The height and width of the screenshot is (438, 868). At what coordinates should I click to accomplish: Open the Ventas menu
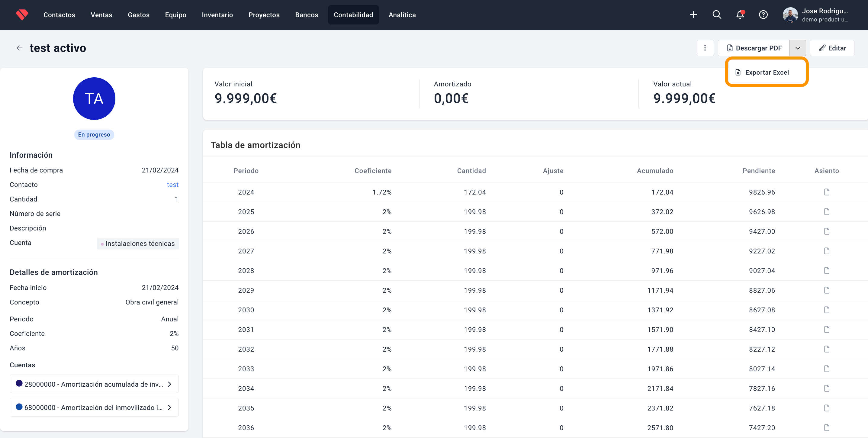tap(101, 15)
